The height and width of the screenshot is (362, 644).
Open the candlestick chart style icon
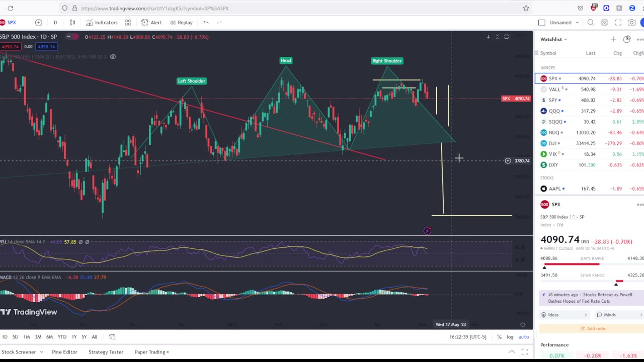click(72, 22)
